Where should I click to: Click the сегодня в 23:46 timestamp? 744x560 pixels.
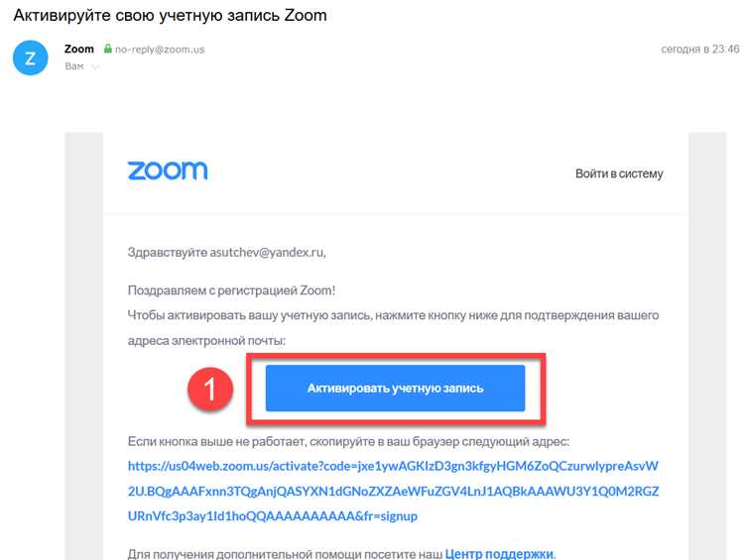[700, 49]
